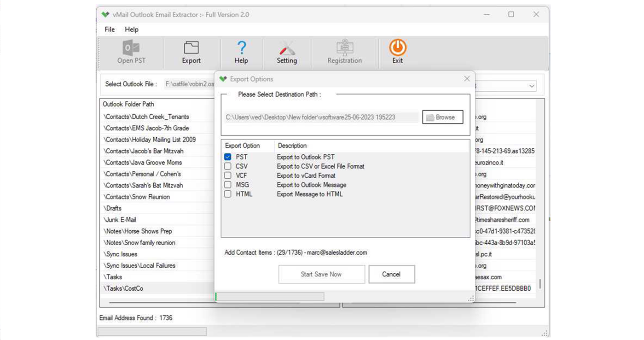Click the export progress bar in the dialog

click(x=270, y=297)
